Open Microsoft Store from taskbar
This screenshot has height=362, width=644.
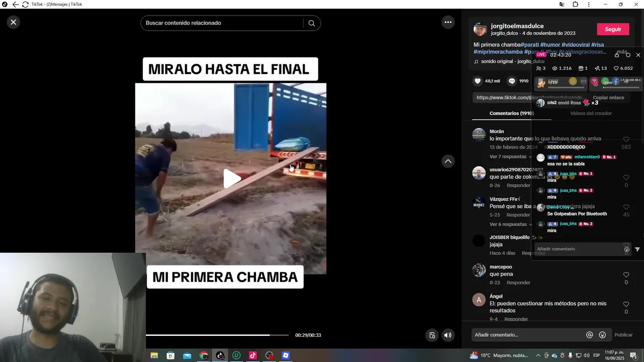click(171, 355)
